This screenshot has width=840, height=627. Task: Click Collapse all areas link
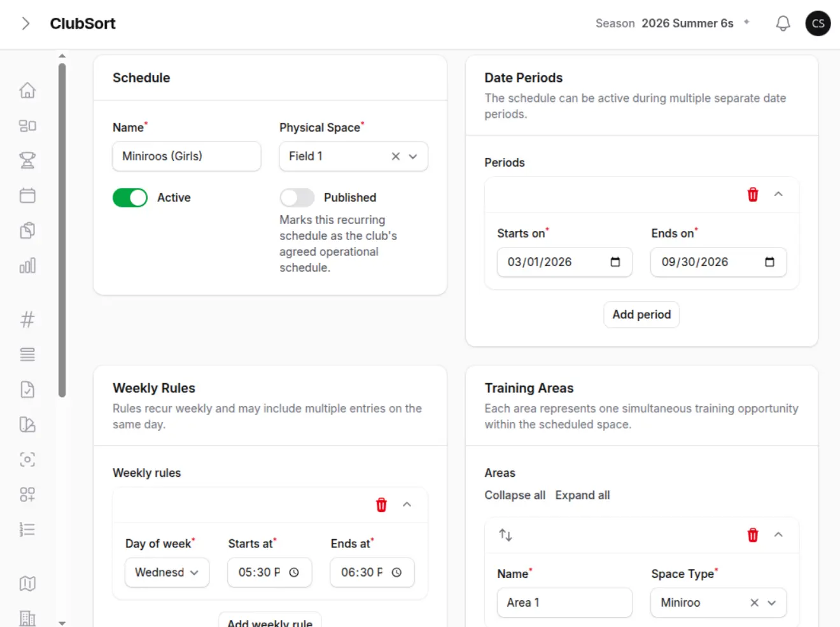[515, 495]
